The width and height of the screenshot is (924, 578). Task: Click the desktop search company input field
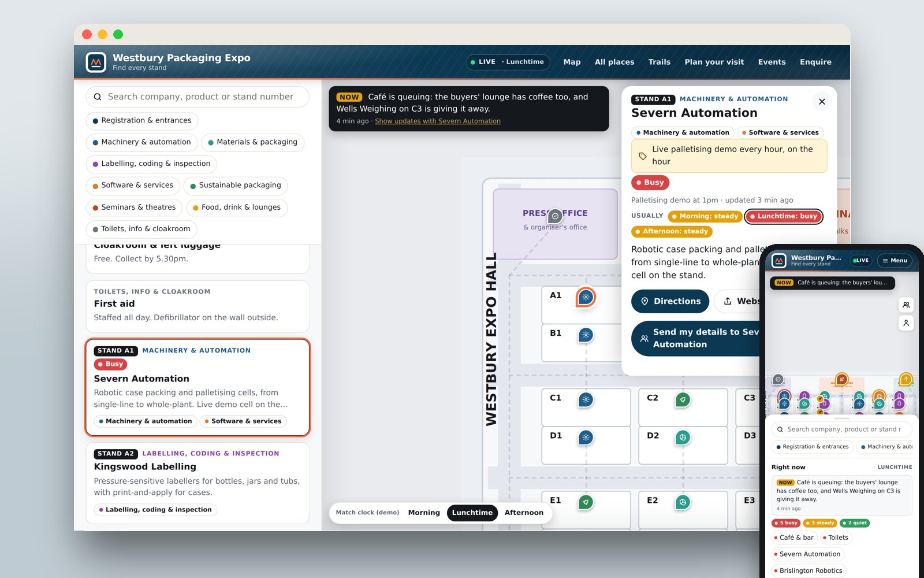[x=198, y=97]
